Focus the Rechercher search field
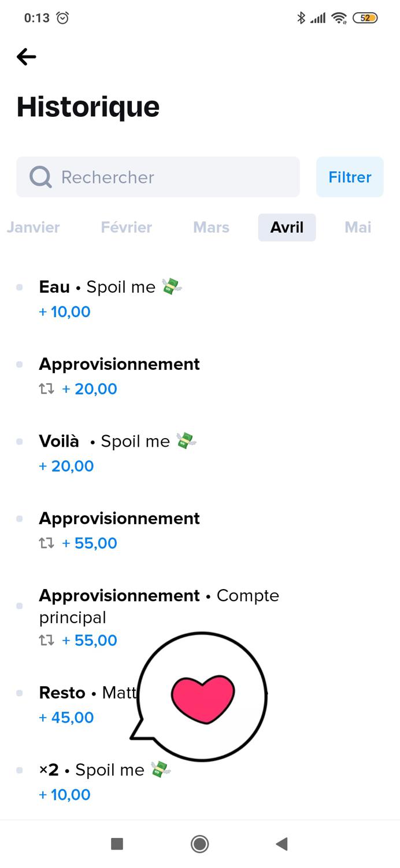Image resolution: width=400 pixels, height=868 pixels. (158, 177)
